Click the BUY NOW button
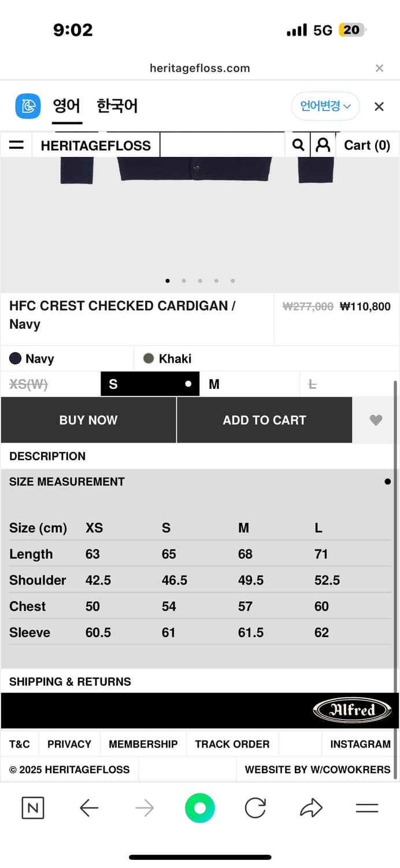This screenshot has height=868, width=400. 88,420
